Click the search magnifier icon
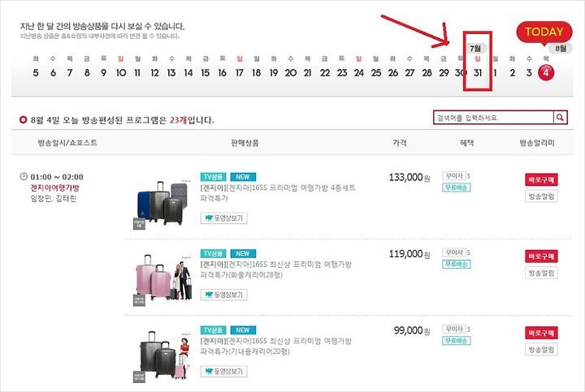585x392 pixels. tap(560, 118)
